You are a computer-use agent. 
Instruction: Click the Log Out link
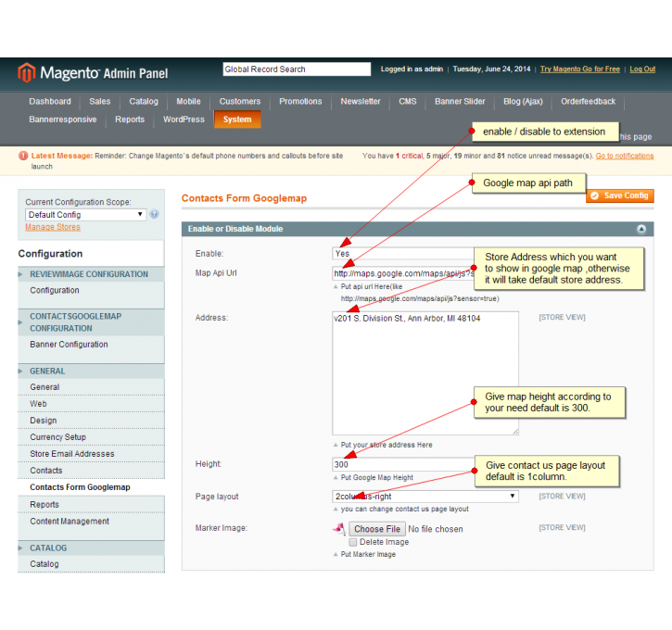coord(642,69)
